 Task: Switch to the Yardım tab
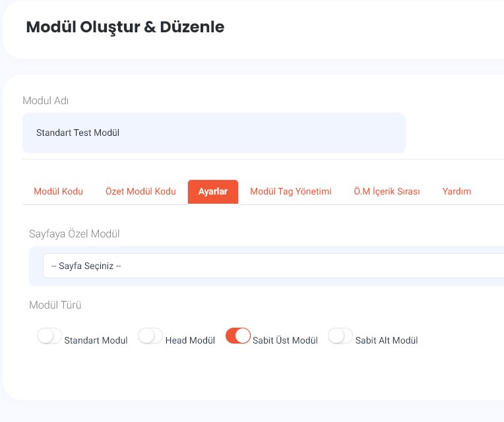(x=457, y=192)
